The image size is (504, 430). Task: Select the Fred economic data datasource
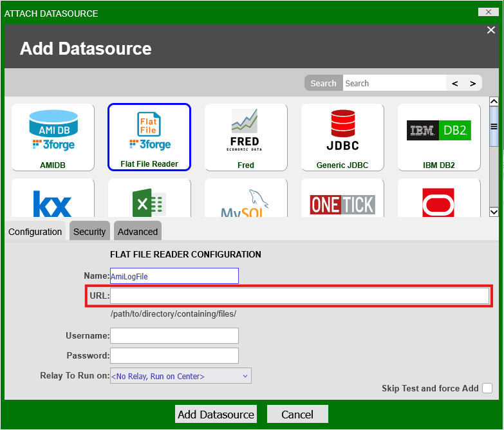(246, 137)
